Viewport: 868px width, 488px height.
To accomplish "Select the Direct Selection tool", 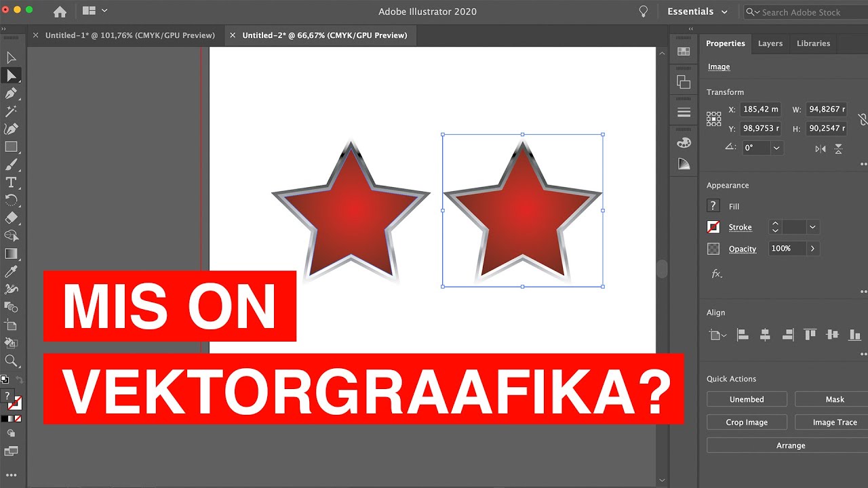I will (11, 75).
